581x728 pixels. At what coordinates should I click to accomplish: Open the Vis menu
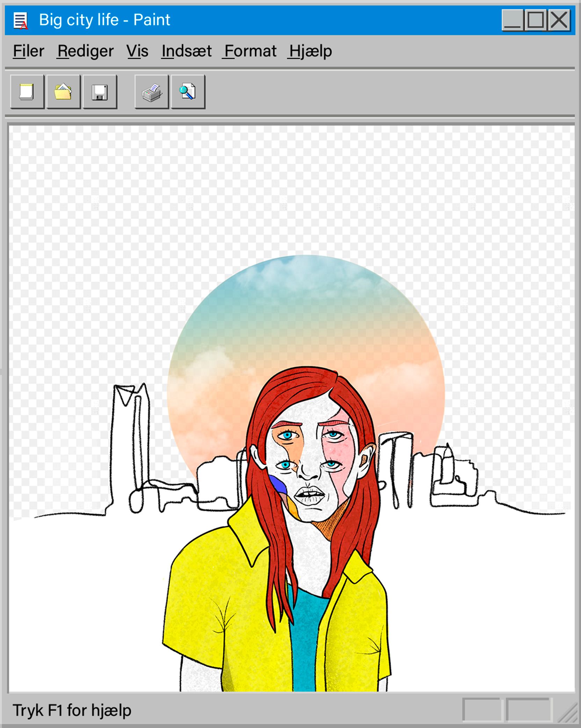[x=138, y=51]
